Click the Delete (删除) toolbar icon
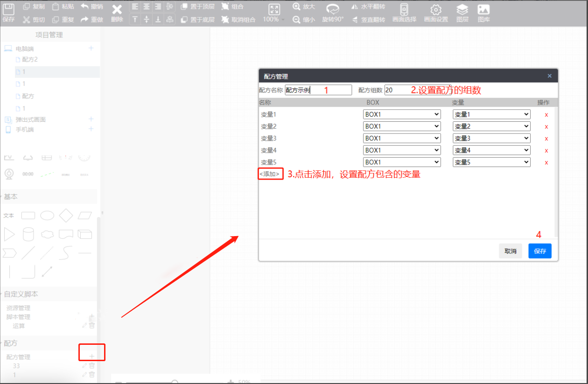 [x=117, y=10]
